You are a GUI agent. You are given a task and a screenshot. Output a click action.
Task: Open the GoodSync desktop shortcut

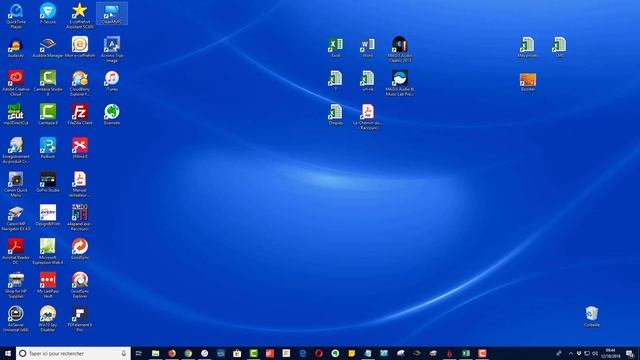[x=80, y=249]
